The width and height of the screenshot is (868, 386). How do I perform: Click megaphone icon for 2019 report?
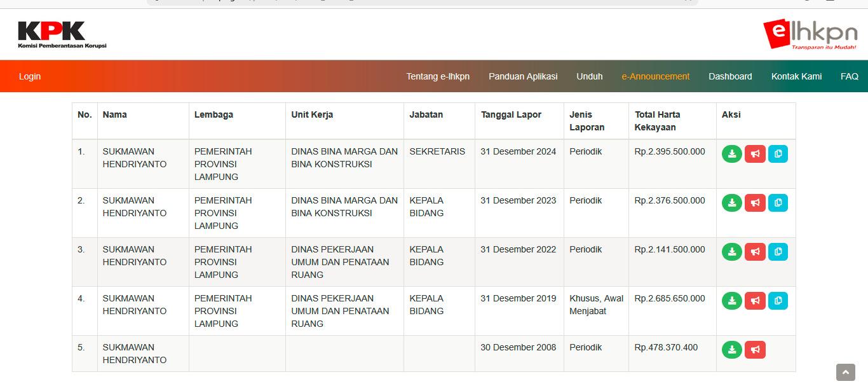click(x=755, y=301)
